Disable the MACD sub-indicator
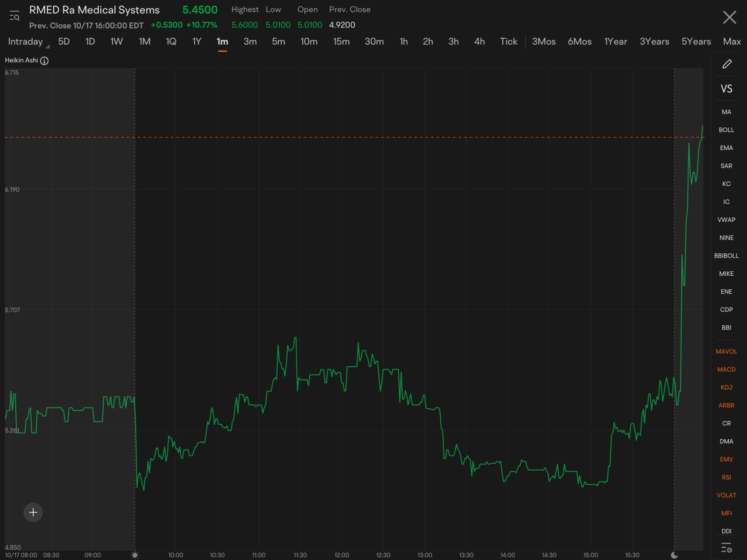The width and height of the screenshot is (747, 560). click(726, 369)
